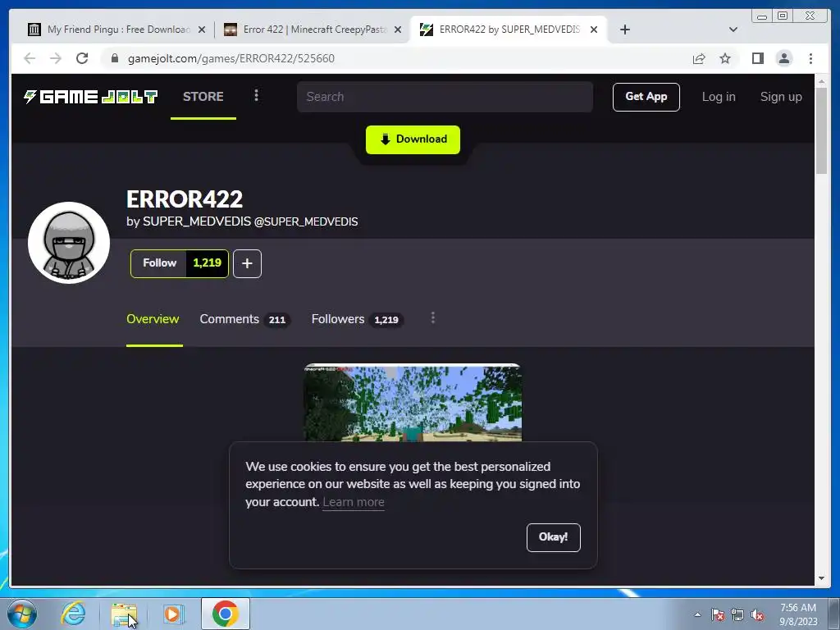Go back to the previous page

pyautogui.click(x=30, y=58)
